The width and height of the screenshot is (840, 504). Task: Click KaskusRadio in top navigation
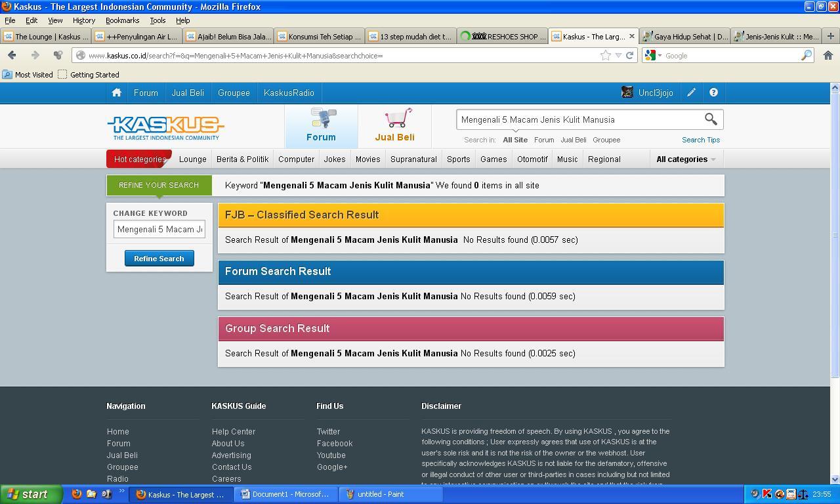[289, 93]
